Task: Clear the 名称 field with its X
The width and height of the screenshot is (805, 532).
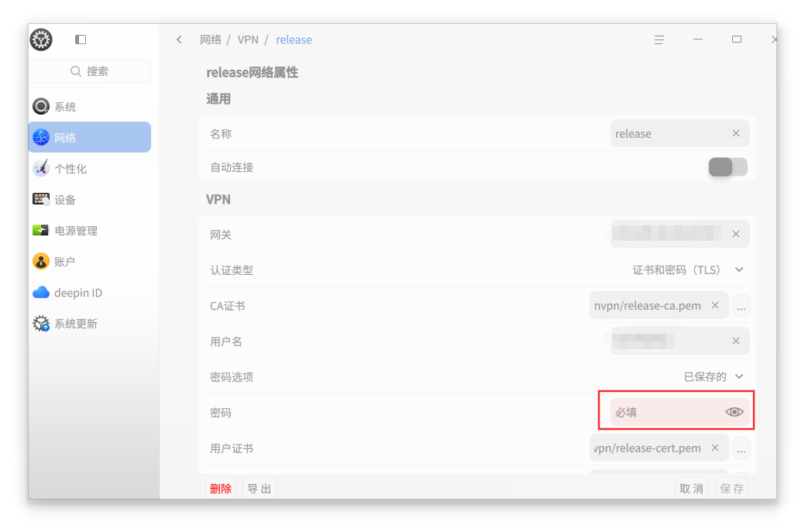Action: (736, 133)
